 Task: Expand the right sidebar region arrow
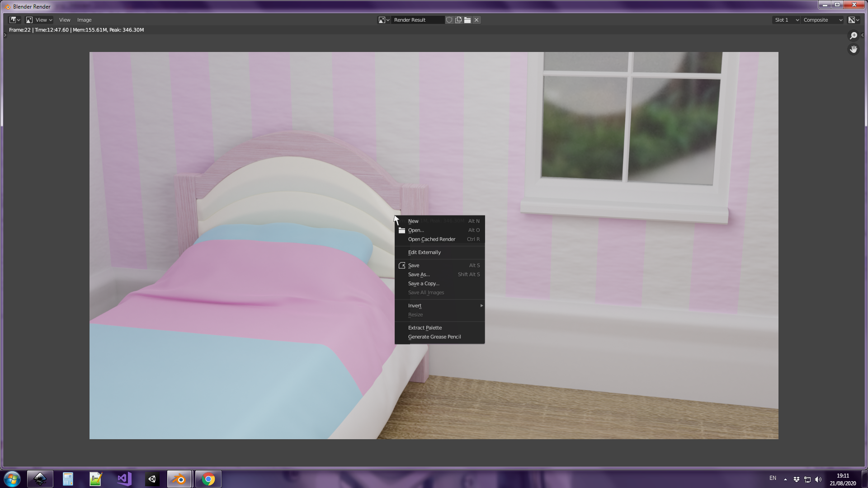[863, 35]
